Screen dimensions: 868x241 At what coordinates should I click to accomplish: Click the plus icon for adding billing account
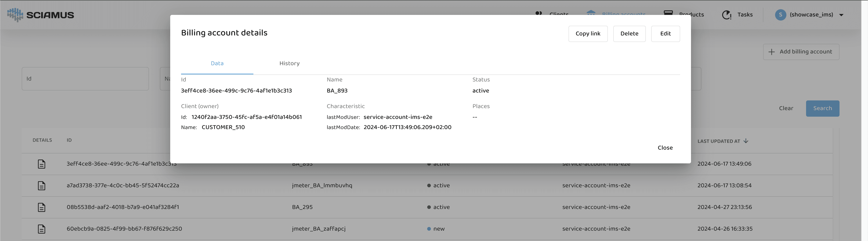point(771,52)
